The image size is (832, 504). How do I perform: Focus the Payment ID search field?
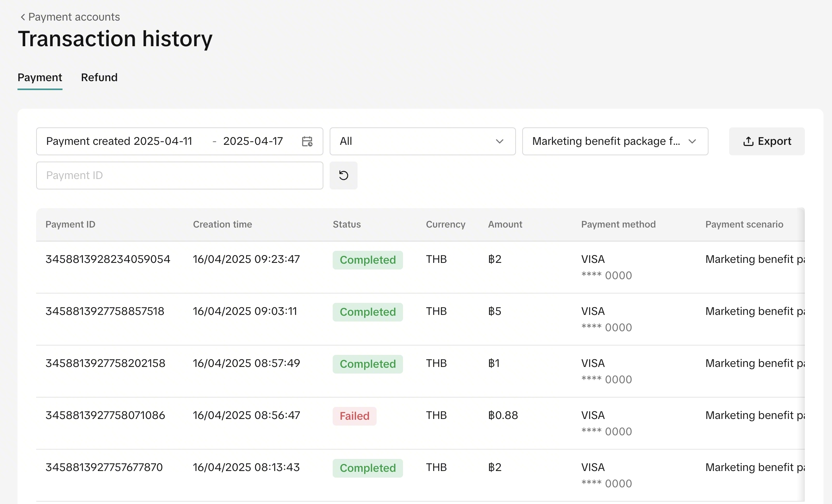[179, 176]
